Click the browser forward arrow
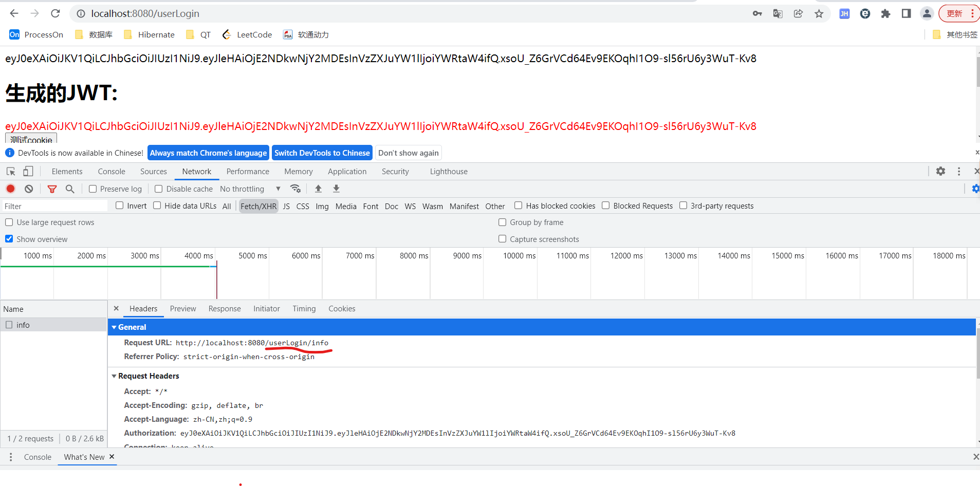Image resolution: width=980 pixels, height=486 pixels. [x=35, y=13]
